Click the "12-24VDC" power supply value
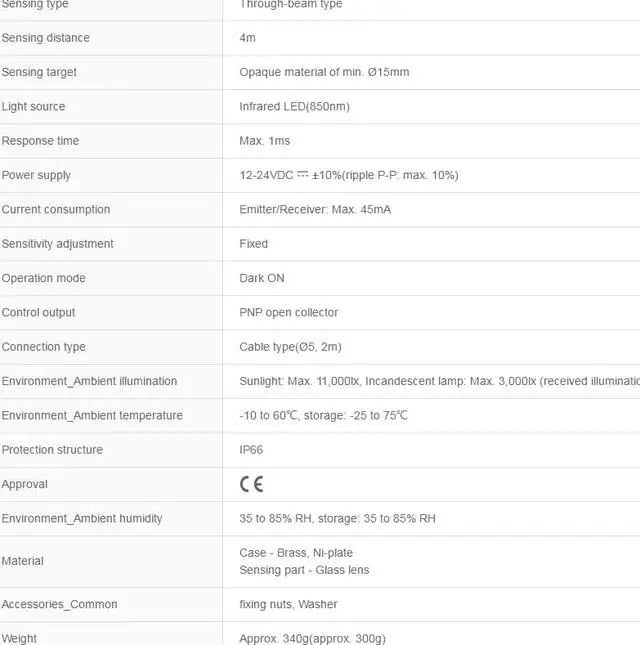640x645 pixels. coord(266,175)
